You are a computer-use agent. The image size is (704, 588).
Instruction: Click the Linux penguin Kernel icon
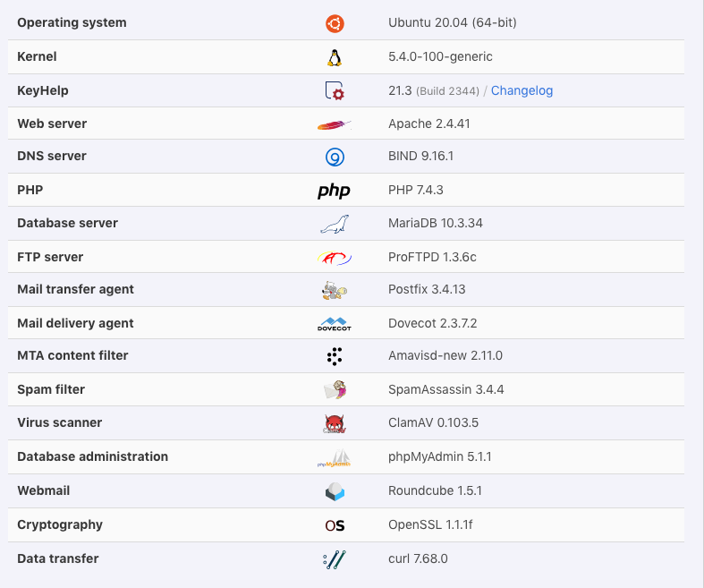[x=335, y=57]
